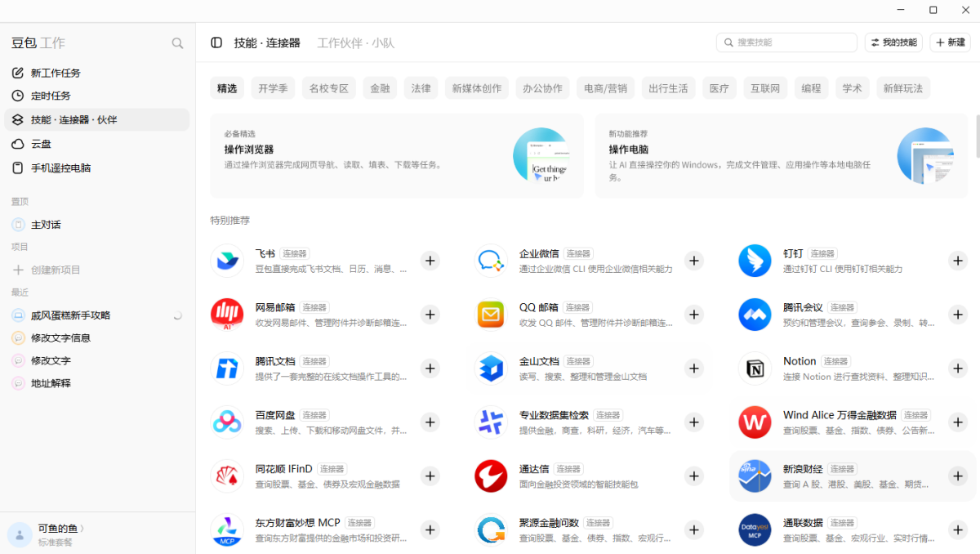
Task: Click 创建新项目 in the sidebar
Action: (97, 270)
